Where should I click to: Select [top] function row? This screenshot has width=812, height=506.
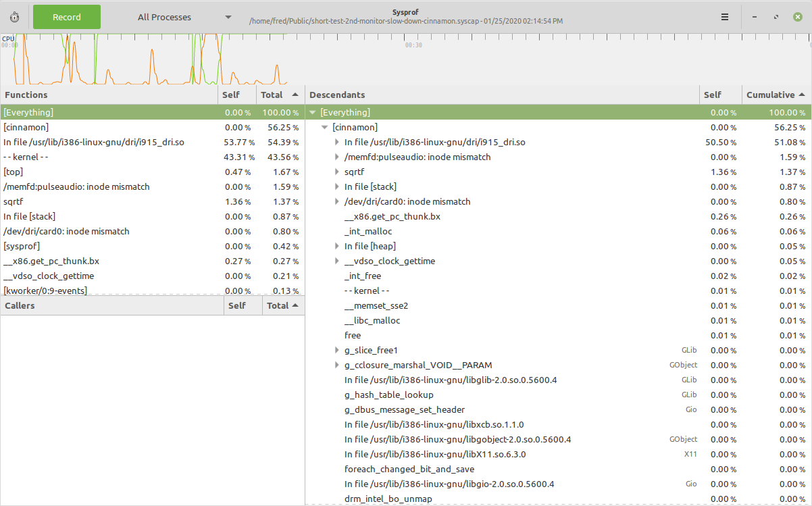click(x=152, y=172)
